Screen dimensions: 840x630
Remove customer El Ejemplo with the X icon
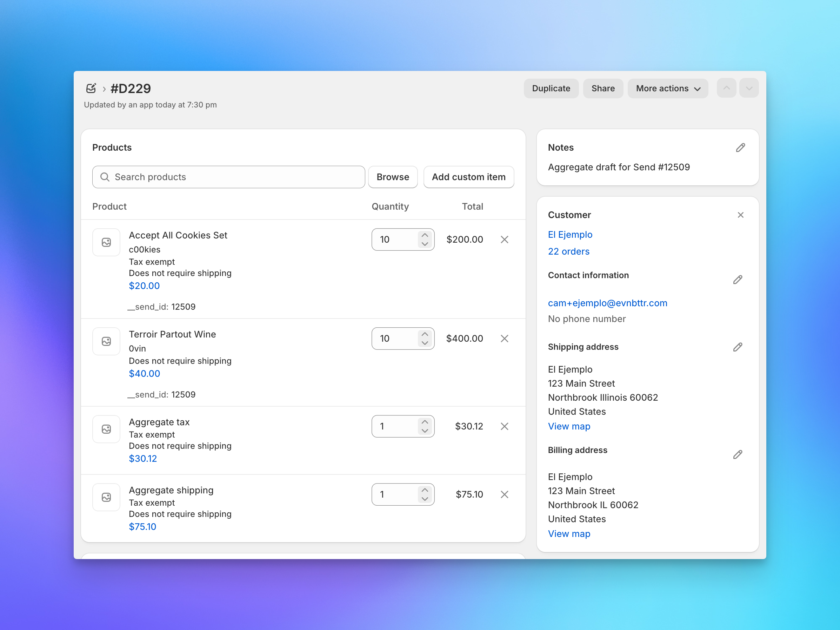coord(740,215)
